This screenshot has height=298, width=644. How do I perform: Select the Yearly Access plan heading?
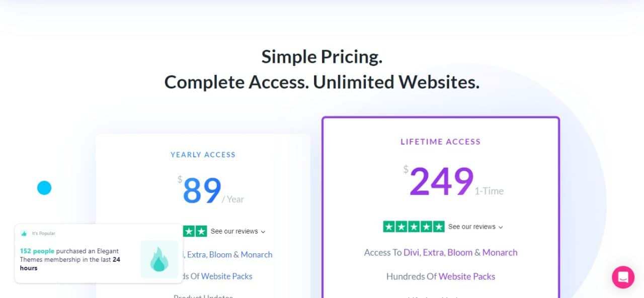[x=203, y=155]
